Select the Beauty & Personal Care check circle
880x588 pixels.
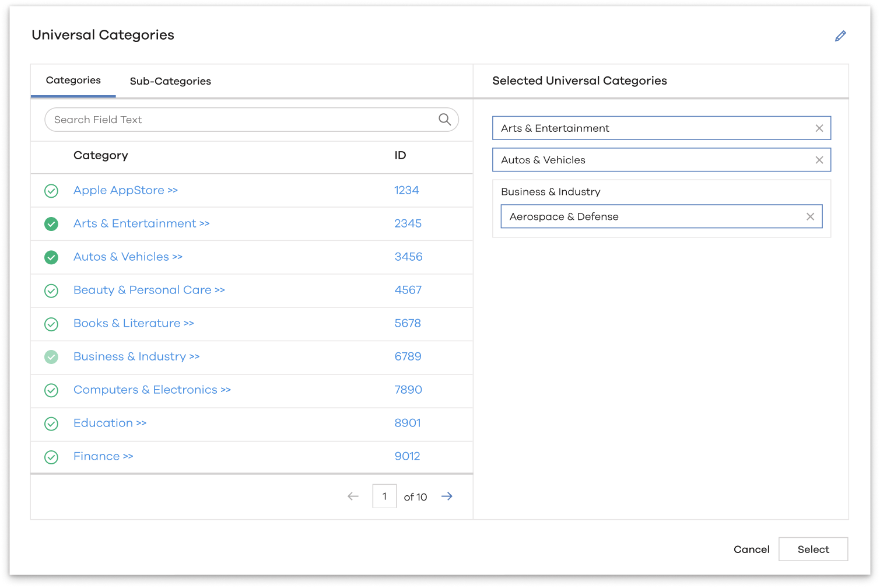tap(51, 290)
